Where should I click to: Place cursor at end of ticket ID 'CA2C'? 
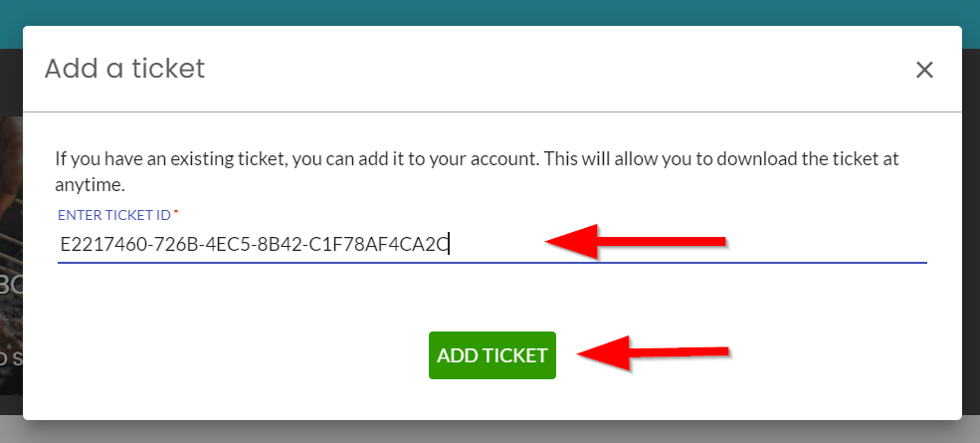(450, 244)
